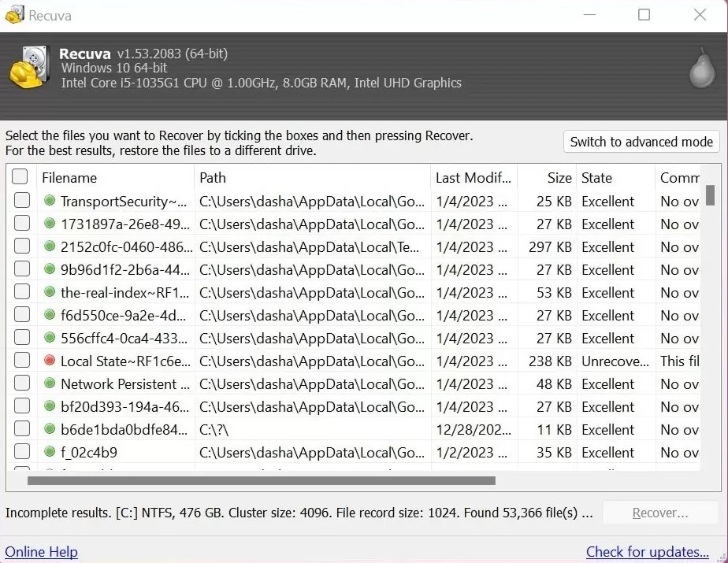Click red status dot for Local State file
Viewport: 728px width, 563px height.
coord(50,360)
